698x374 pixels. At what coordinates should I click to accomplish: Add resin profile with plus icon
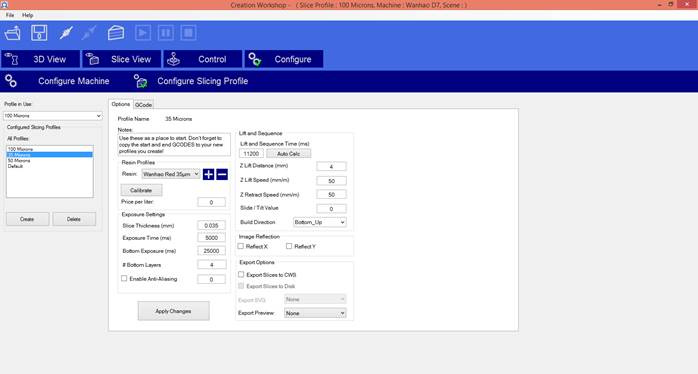[x=208, y=174]
